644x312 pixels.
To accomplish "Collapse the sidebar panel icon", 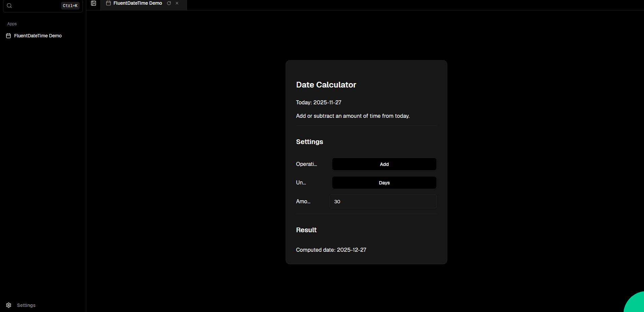I will pyautogui.click(x=94, y=3).
